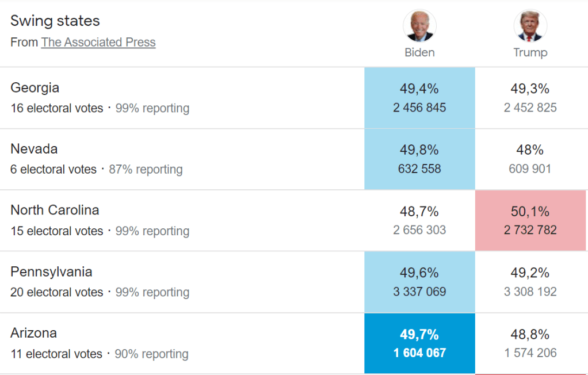Click Biden's portrait photo

click(x=419, y=26)
